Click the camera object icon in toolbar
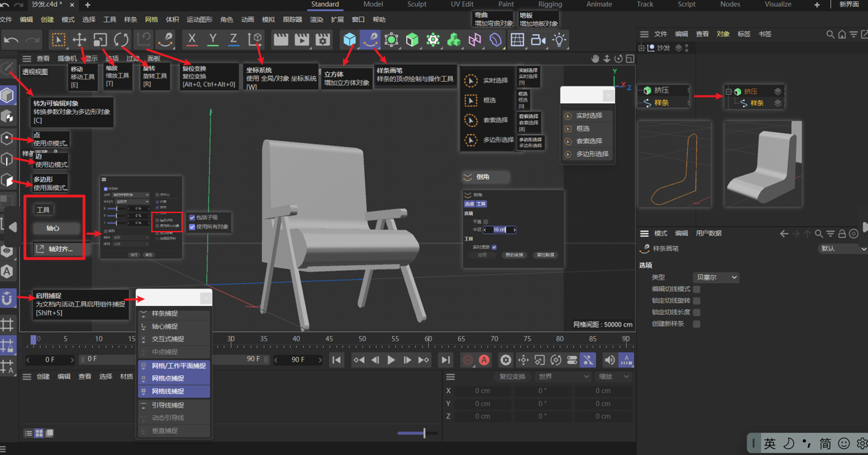Viewport: 868px width, 455px height. pos(538,40)
